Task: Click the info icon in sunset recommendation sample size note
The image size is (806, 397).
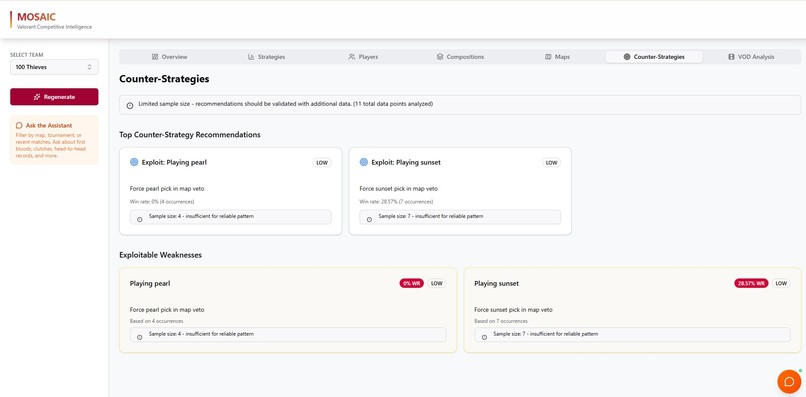Action: 369,220
